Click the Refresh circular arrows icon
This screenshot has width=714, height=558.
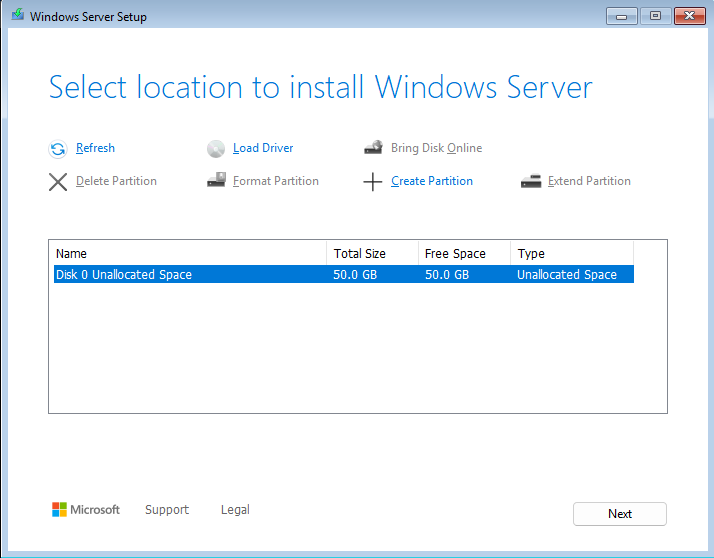point(58,149)
